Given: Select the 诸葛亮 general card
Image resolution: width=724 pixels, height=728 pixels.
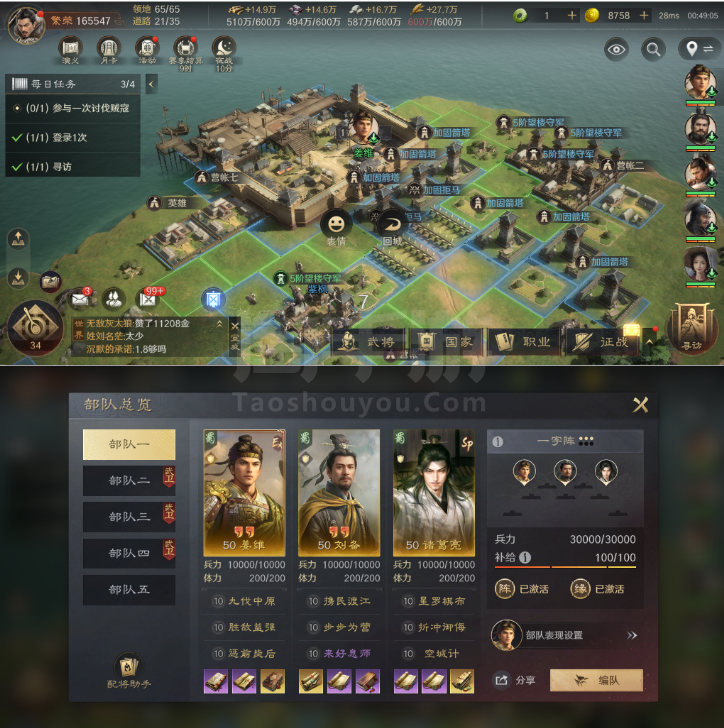Looking at the screenshot, I should (434, 493).
